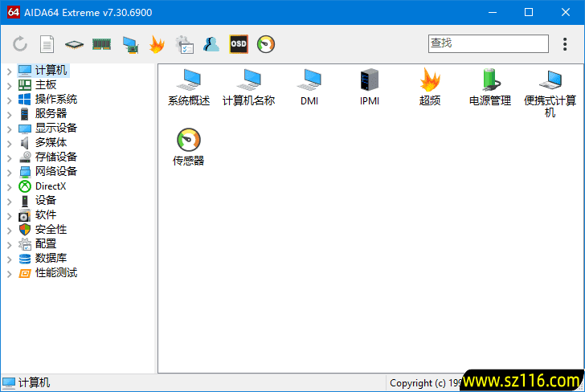Expand the 设备 tree node arrow

[10, 201]
